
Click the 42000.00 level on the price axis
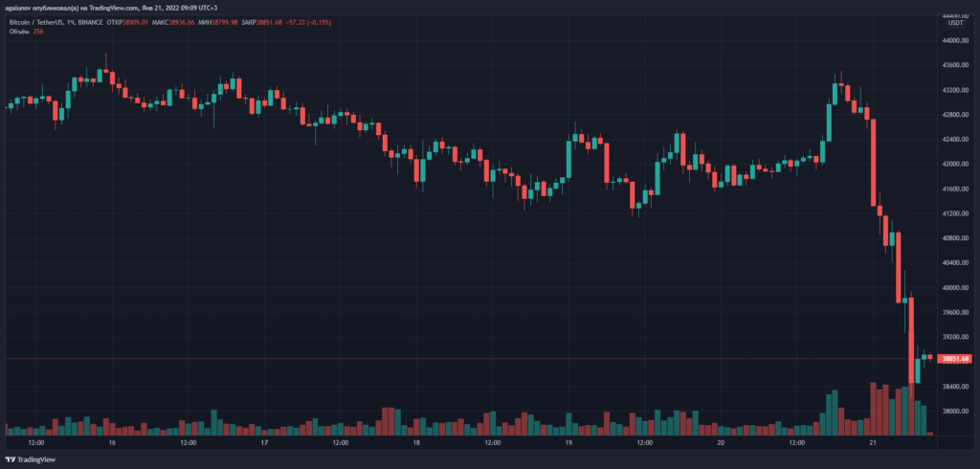pos(956,165)
